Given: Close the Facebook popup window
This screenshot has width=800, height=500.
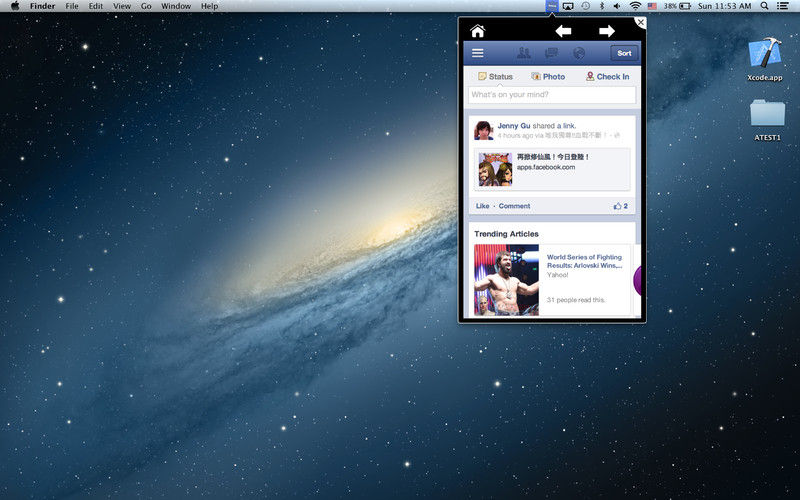Looking at the screenshot, I should (640, 22).
